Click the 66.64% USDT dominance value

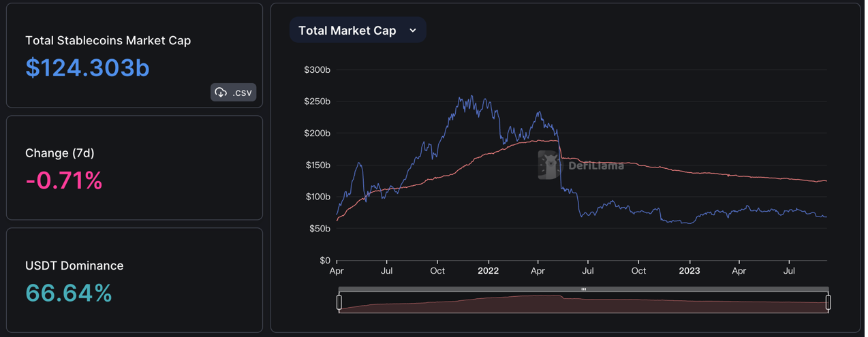[x=69, y=293]
